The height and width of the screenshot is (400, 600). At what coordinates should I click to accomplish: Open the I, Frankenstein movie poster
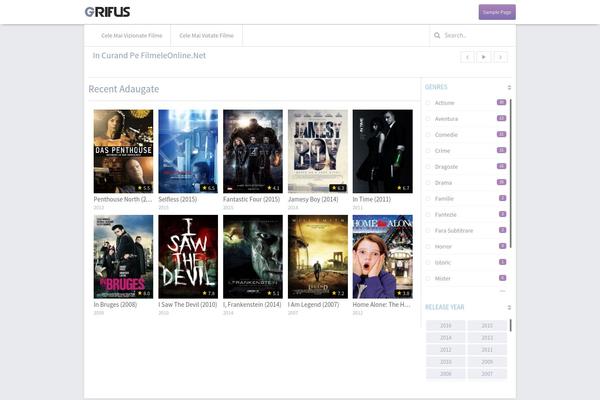253,256
